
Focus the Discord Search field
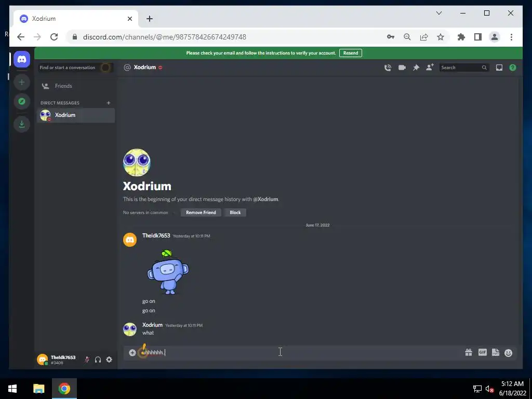tap(464, 68)
